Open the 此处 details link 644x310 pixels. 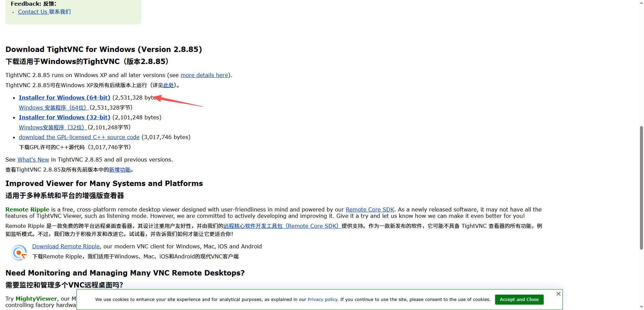[x=168, y=85]
